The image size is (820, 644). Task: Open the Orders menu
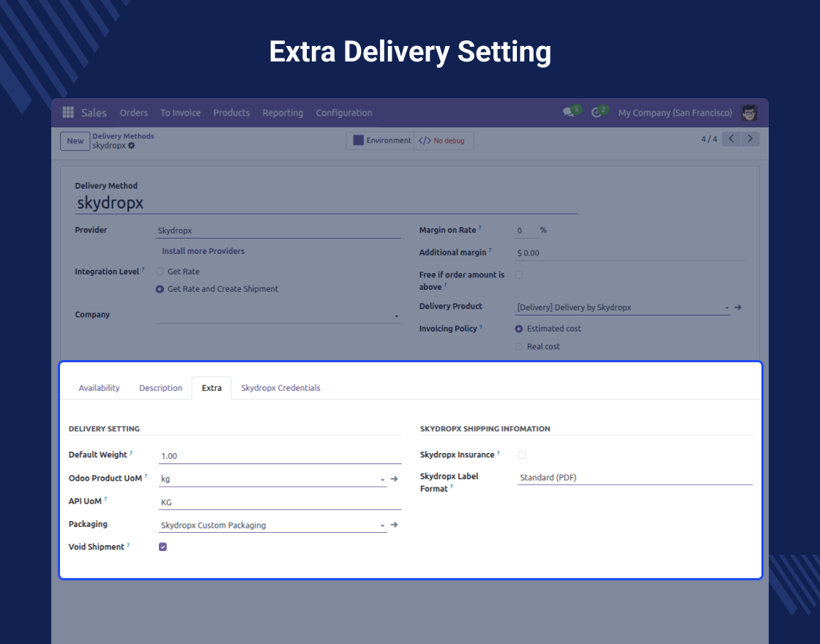[134, 113]
